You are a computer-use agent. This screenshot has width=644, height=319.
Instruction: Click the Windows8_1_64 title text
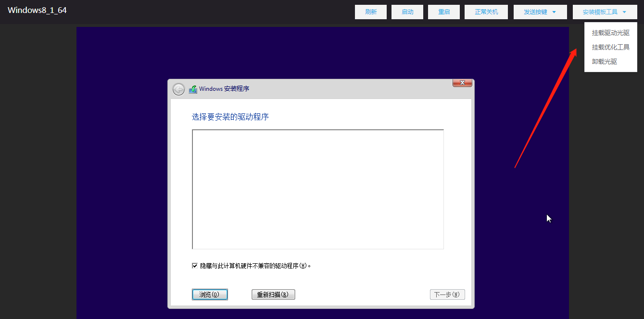37,10
